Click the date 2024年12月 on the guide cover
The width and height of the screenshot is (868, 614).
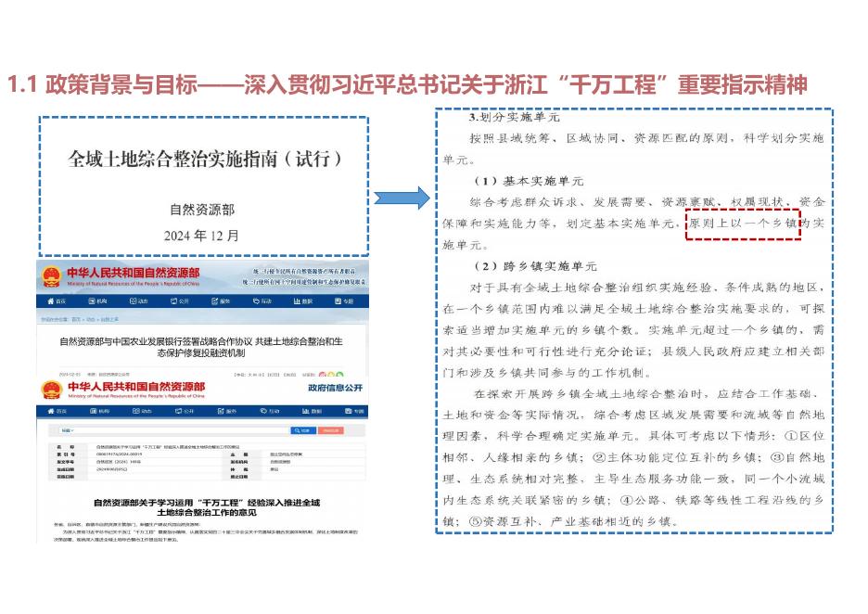pyautogui.click(x=201, y=236)
